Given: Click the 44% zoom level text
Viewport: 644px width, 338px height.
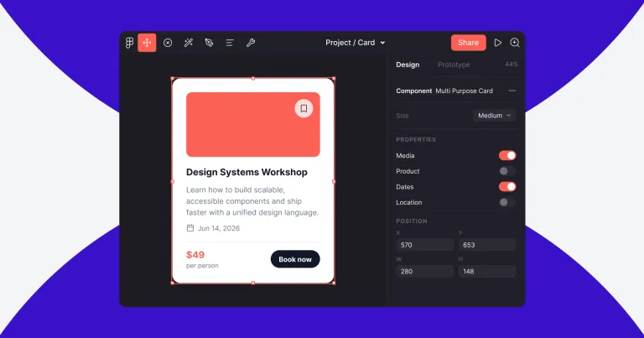Looking at the screenshot, I should tap(512, 65).
